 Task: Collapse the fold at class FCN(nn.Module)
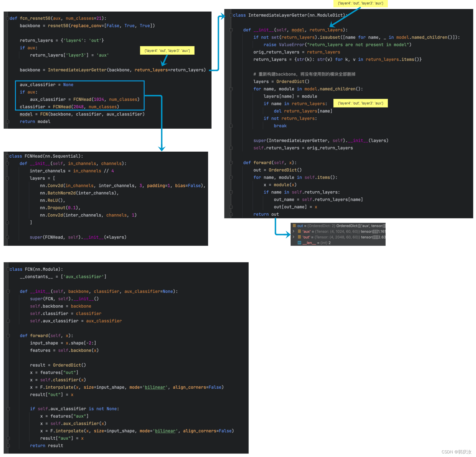[x=8, y=269]
